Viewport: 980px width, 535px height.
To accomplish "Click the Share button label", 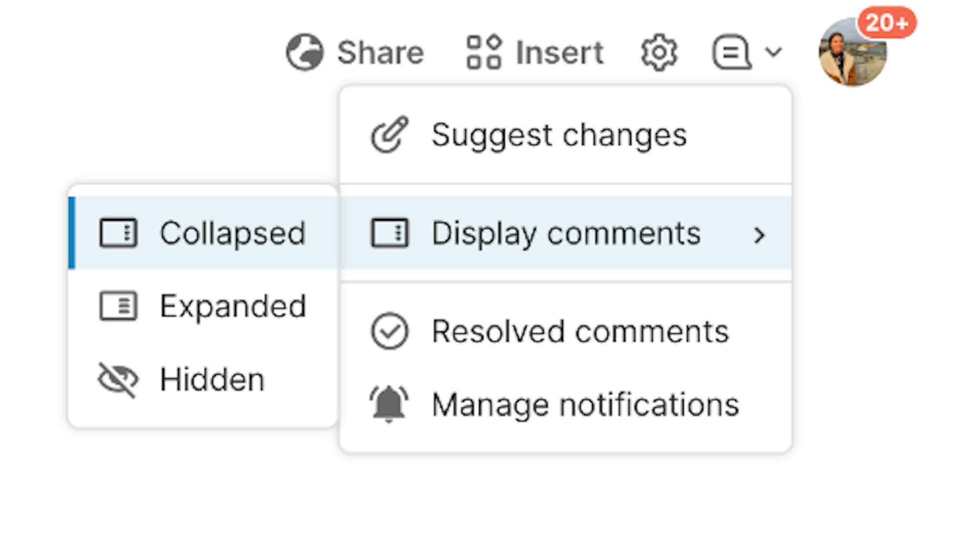I will 380,52.
